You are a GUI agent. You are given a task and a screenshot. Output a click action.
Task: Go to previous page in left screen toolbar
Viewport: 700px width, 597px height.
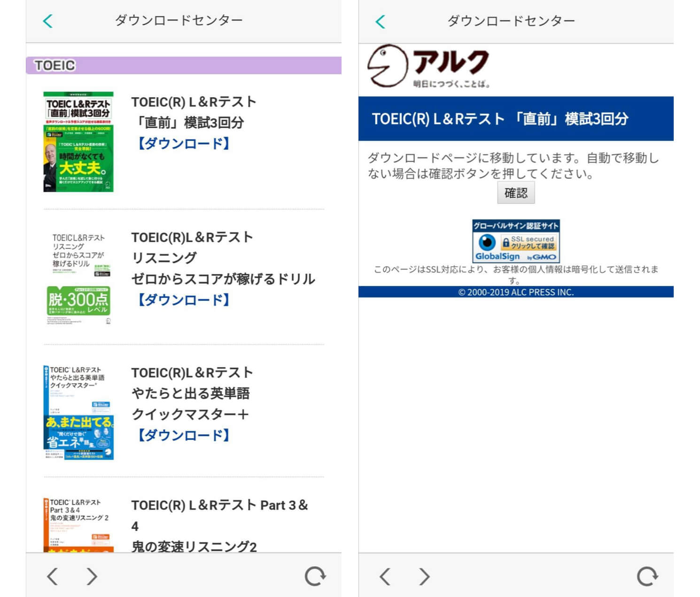pyautogui.click(x=53, y=576)
